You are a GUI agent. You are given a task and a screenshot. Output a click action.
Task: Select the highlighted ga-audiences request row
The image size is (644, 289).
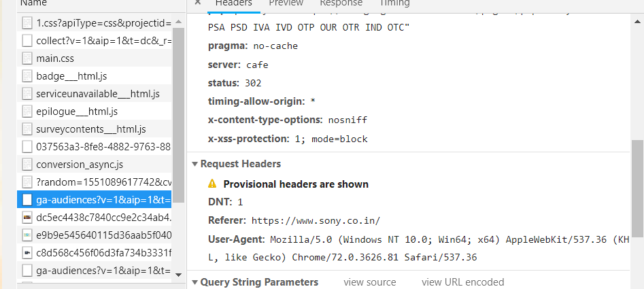tap(102, 200)
